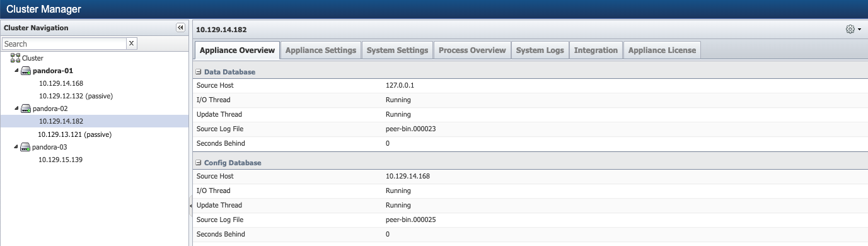
Task: Open the Appliance License tab
Action: pos(662,50)
